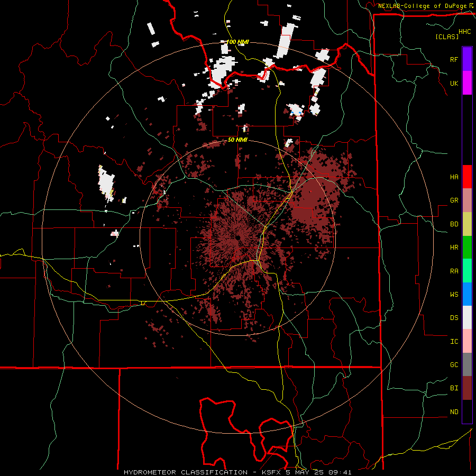
Task: Click the HR green legend swatch
Action: click(467, 248)
